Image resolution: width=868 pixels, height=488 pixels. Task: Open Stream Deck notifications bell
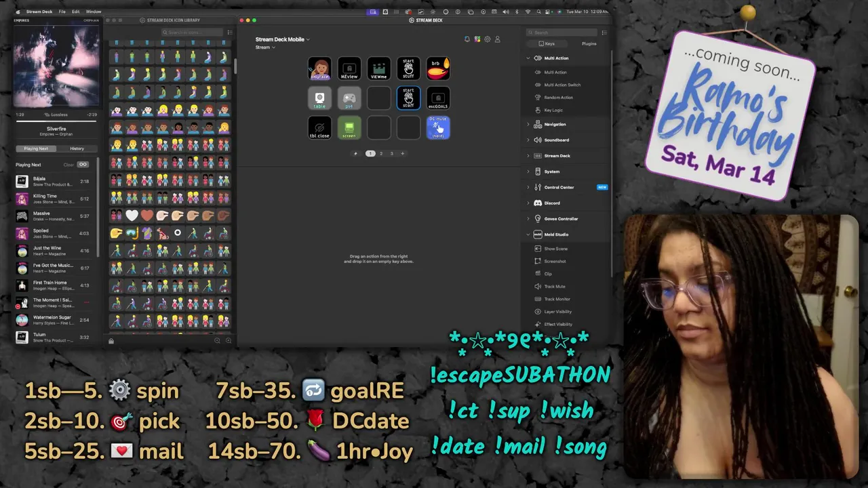pos(467,39)
